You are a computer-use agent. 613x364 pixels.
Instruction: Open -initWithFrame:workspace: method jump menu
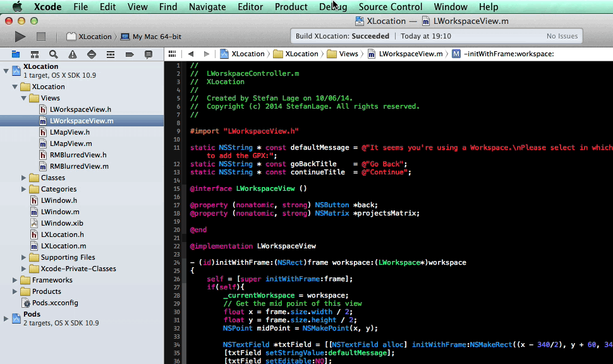click(503, 54)
